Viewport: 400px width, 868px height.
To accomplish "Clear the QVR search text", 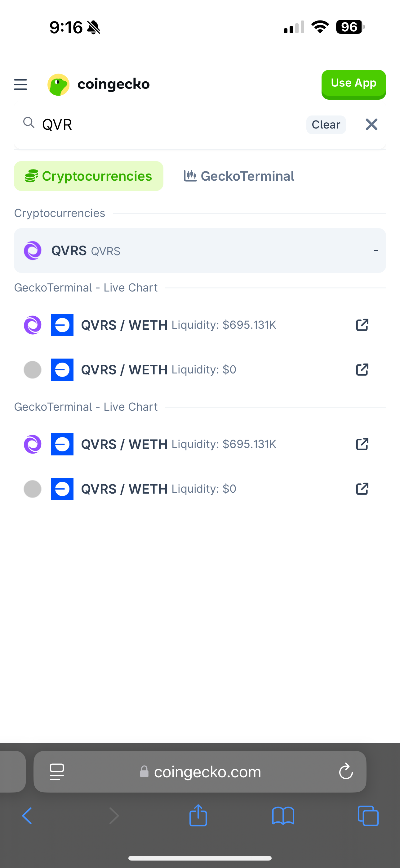I will 326,125.
